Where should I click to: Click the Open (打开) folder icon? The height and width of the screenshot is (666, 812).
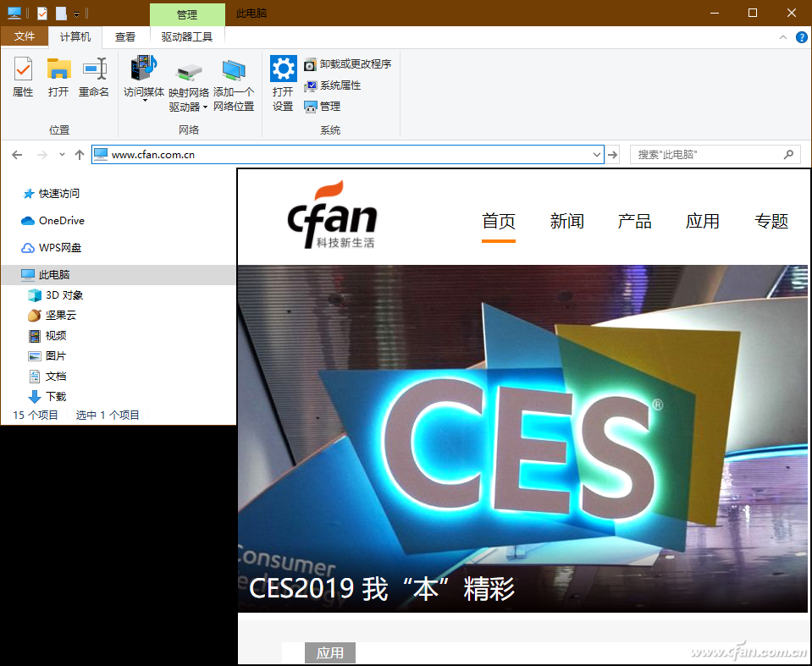pyautogui.click(x=58, y=77)
